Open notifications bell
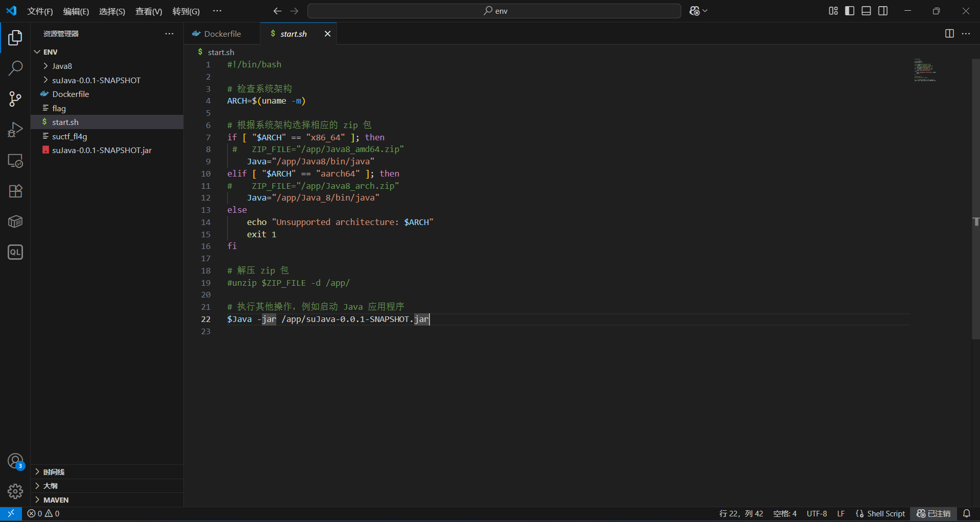 pyautogui.click(x=966, y=513)
